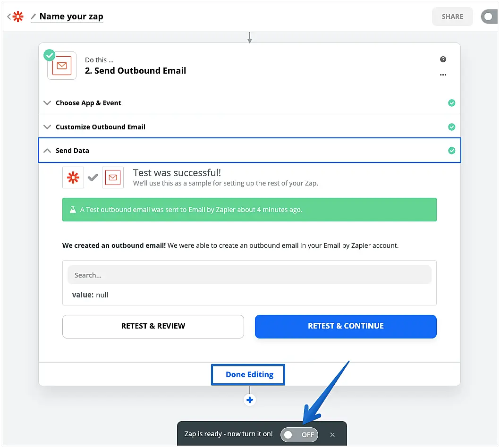The width and height of the screenshot is (500, 448).
Task: Open the three-dot step options menu
Action: (x=443, y=75)
